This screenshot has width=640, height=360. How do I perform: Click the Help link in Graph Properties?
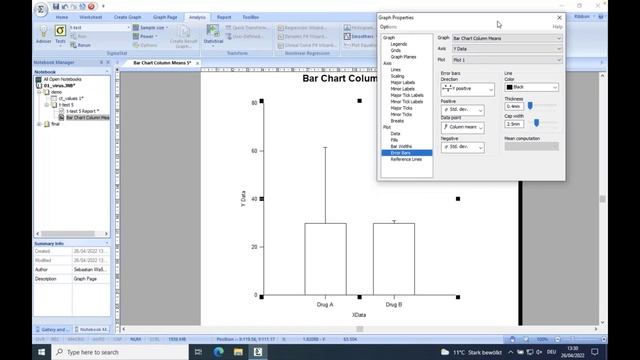[557, 27]
